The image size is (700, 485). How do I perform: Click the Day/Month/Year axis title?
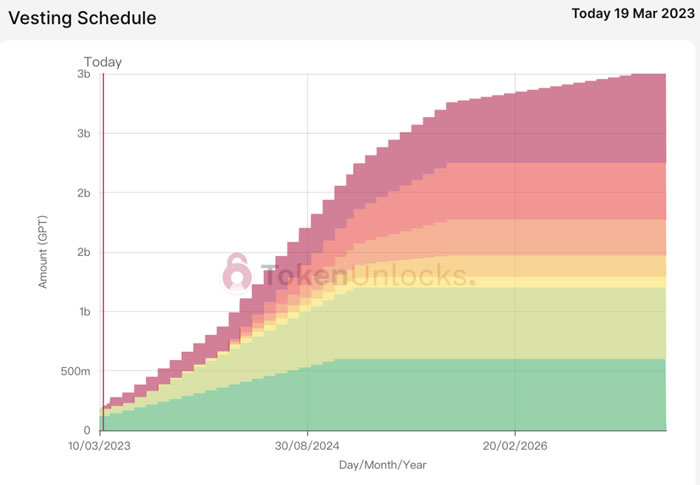(x=385, y=465)
